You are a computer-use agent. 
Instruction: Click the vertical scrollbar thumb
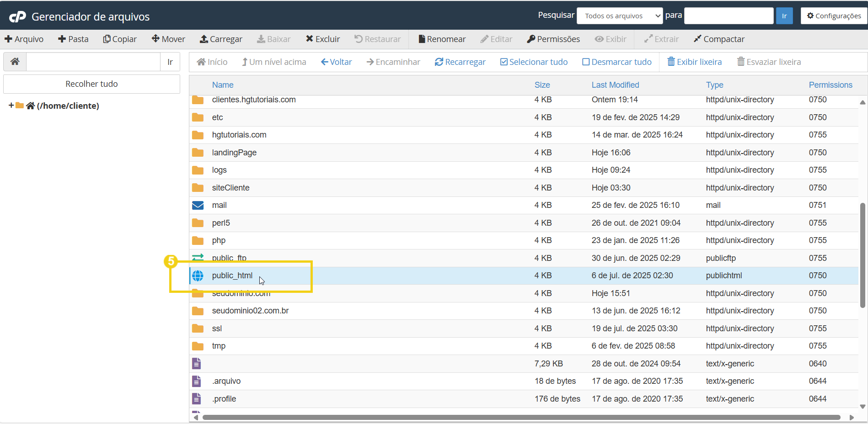tap(863, 255)
